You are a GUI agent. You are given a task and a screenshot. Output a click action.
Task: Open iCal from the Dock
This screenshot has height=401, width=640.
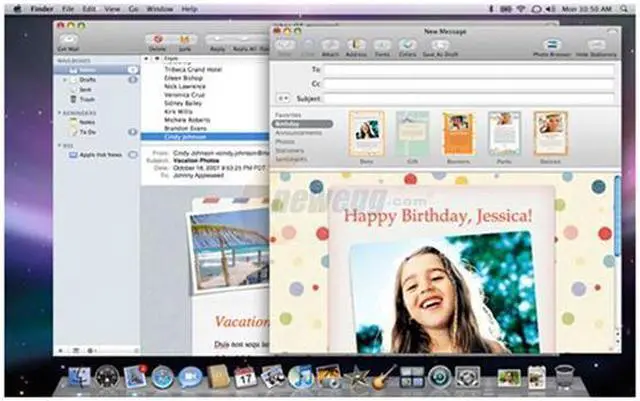point(245,376)
